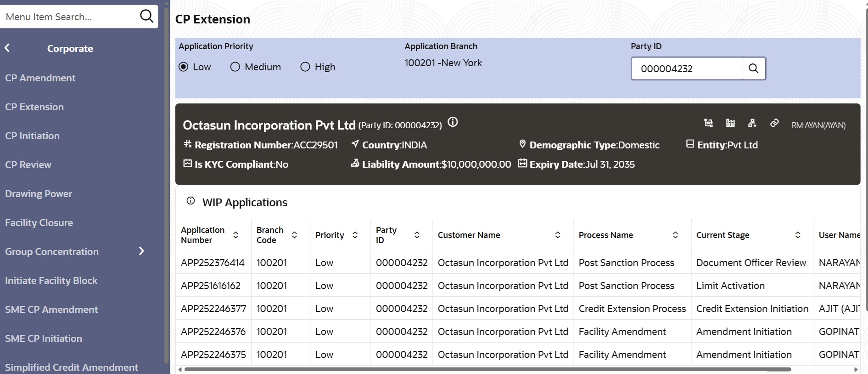Open the hierarchy flow icon in party header
This screenshot has height=374, width=868.
tap(708, 123)
